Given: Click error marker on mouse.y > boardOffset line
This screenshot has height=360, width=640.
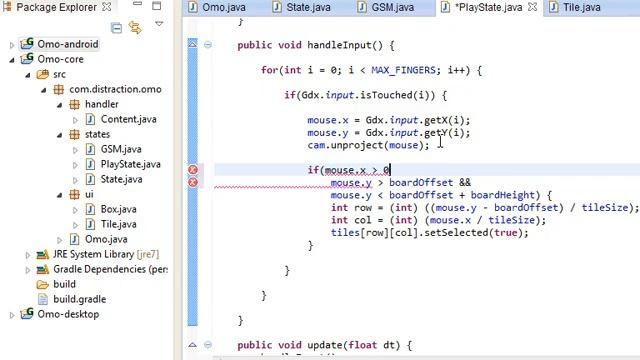Looking at the screenshot, I should pos(193,182).
